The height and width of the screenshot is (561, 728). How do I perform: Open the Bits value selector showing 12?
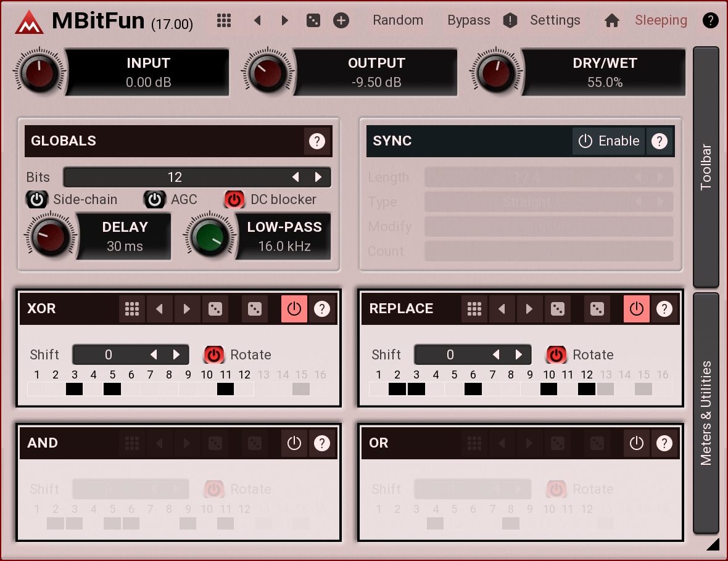pyautogui.click(x=175, y=178)
